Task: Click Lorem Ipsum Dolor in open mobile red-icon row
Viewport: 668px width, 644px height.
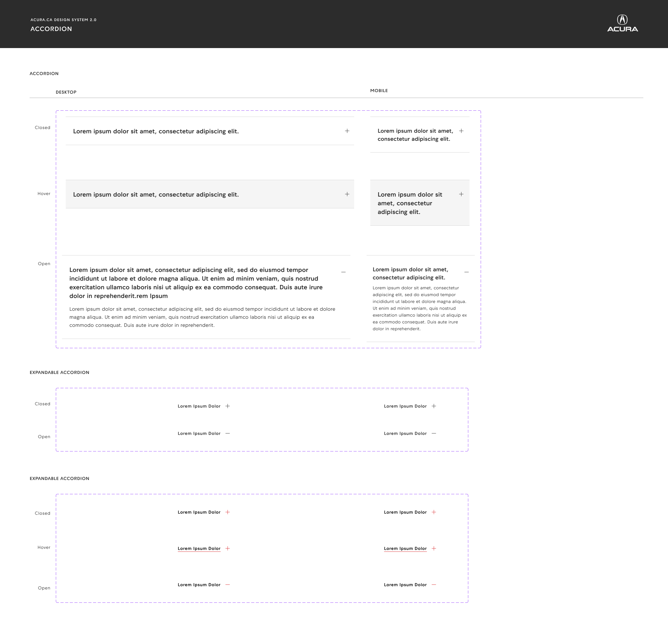Action: (x=405, y=585)
